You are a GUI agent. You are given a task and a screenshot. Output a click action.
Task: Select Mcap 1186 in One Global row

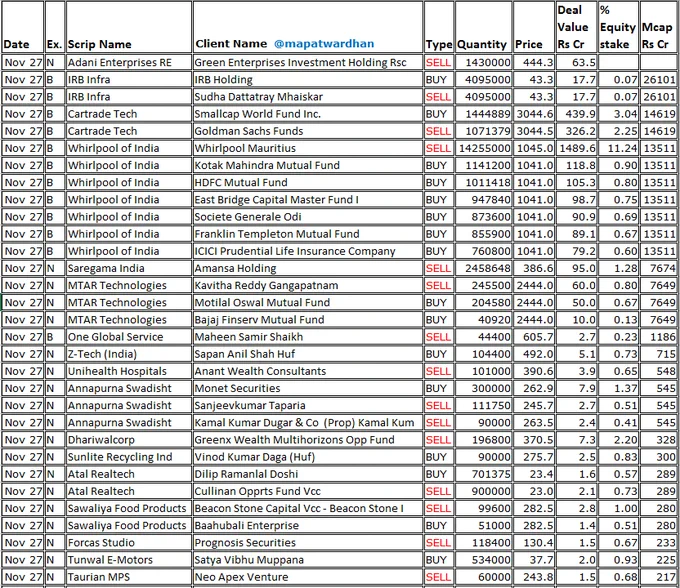[x=659, y=337]
